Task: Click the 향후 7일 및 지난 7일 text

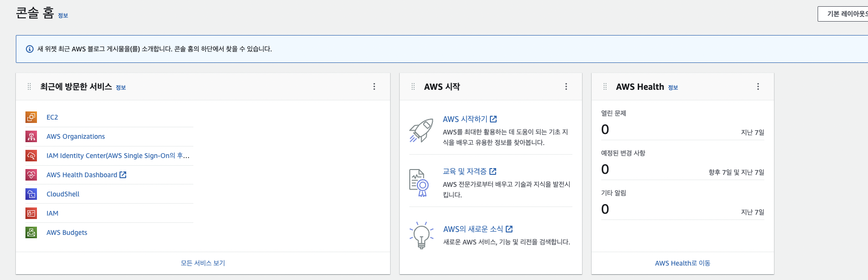Action: click(x=737, y=172)
